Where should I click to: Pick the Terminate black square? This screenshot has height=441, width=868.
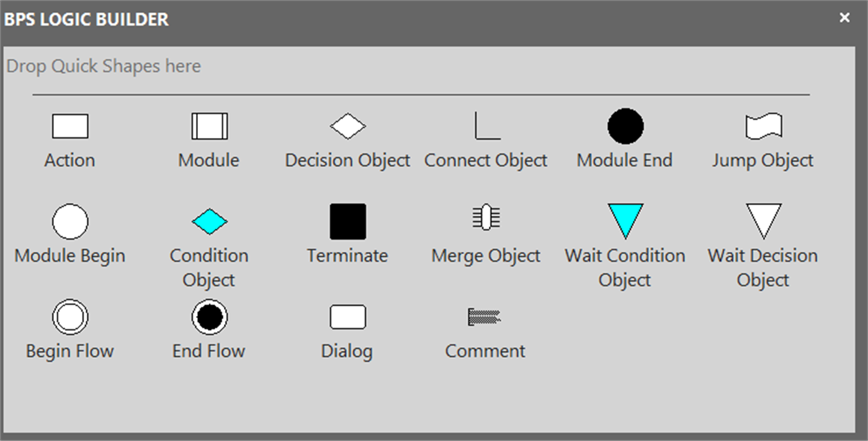[x=347, y=221]
